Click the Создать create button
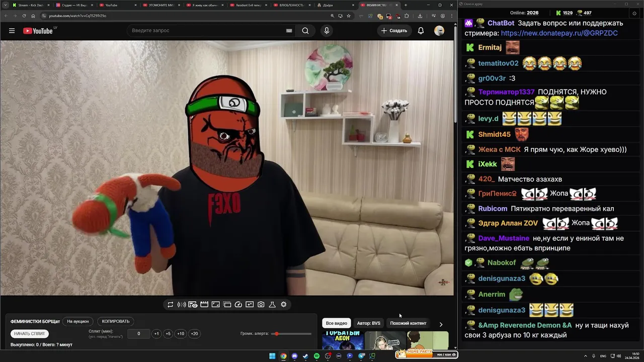644x362 pixels. [394, 31]
